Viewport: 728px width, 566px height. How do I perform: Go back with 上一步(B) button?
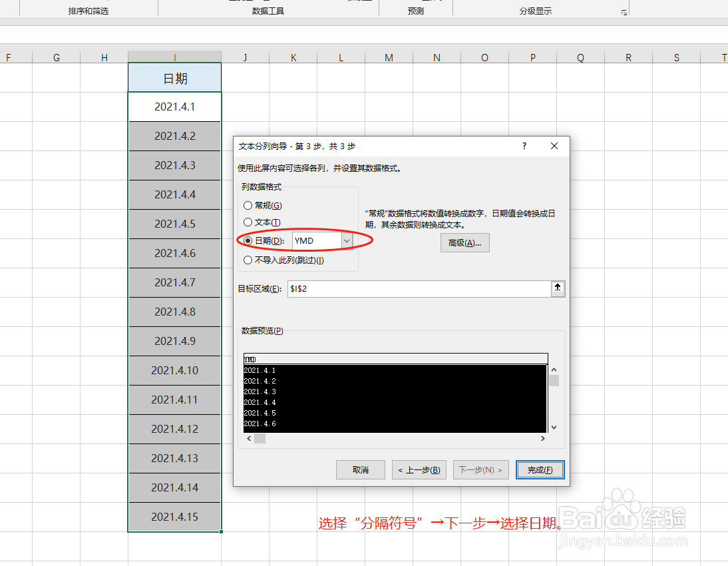click(x=419, y=470)
